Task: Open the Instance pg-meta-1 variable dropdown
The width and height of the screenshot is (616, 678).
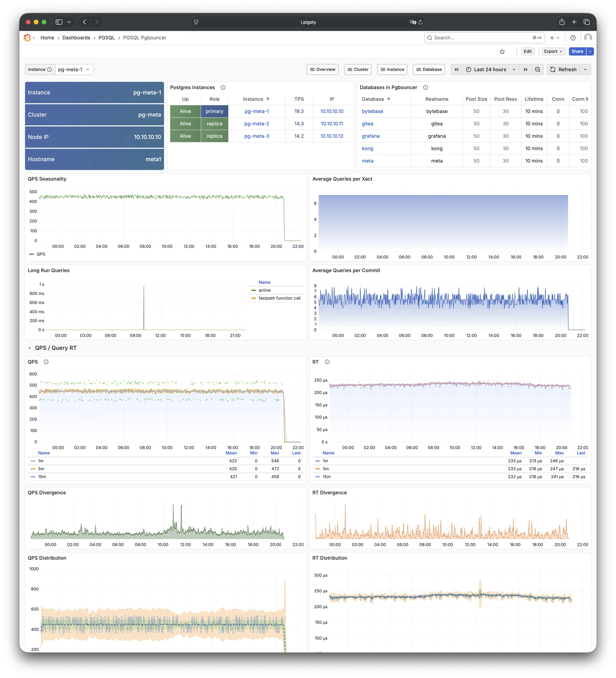Action: coord(74,70)
